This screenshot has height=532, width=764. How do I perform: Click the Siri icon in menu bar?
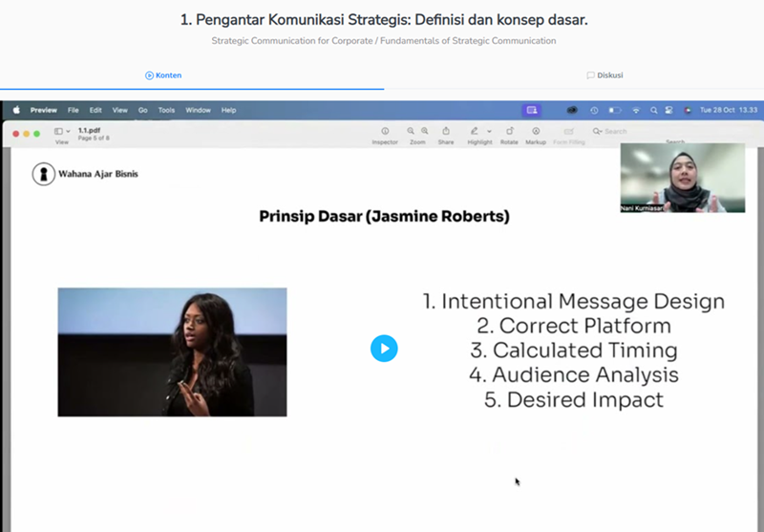pos(688,110)
